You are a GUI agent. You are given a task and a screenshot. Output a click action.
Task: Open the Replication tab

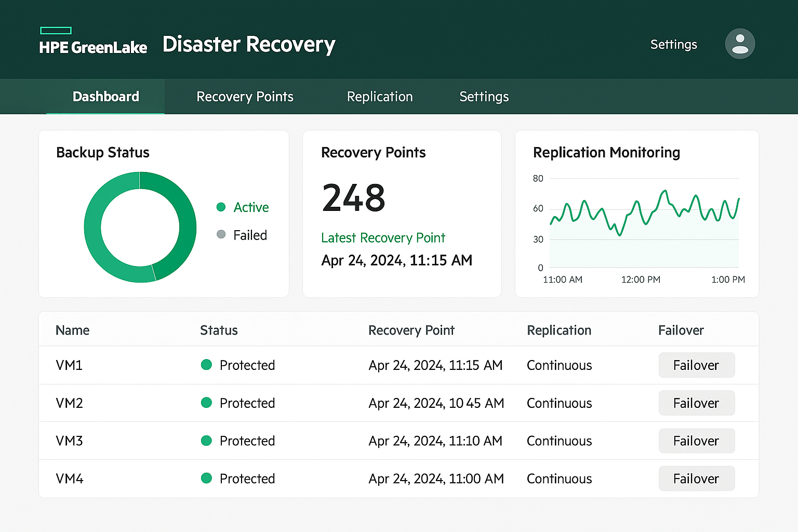point(380,97)
